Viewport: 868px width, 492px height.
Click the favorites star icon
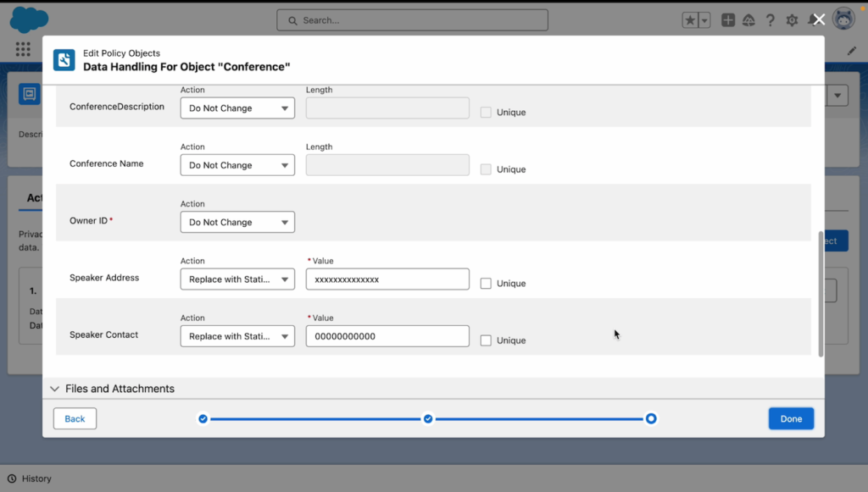[689, 19]
